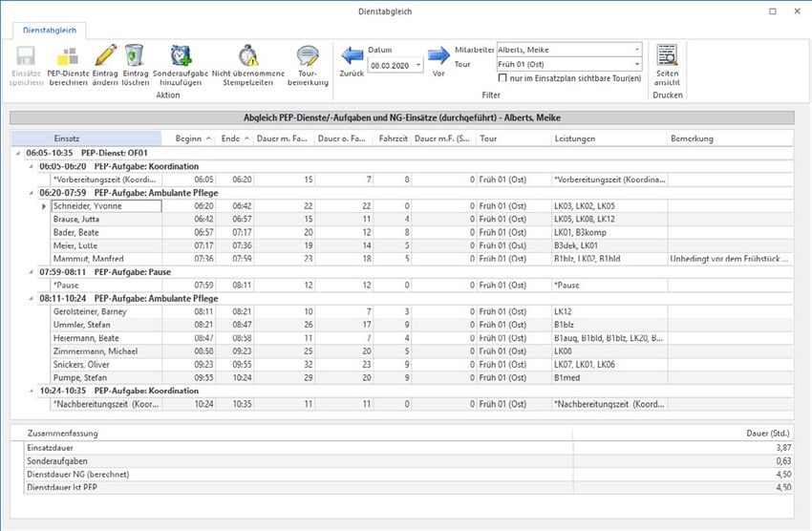Click the Eintrag ändern pencil icon
The height and width of the screenshot is (531, 812).
point(106,56)
